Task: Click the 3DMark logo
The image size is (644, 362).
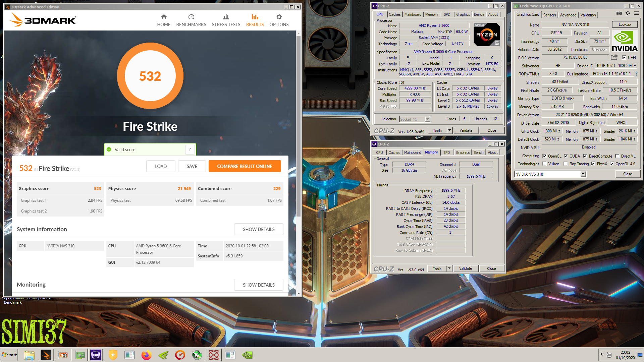Action: coord(43,20)
